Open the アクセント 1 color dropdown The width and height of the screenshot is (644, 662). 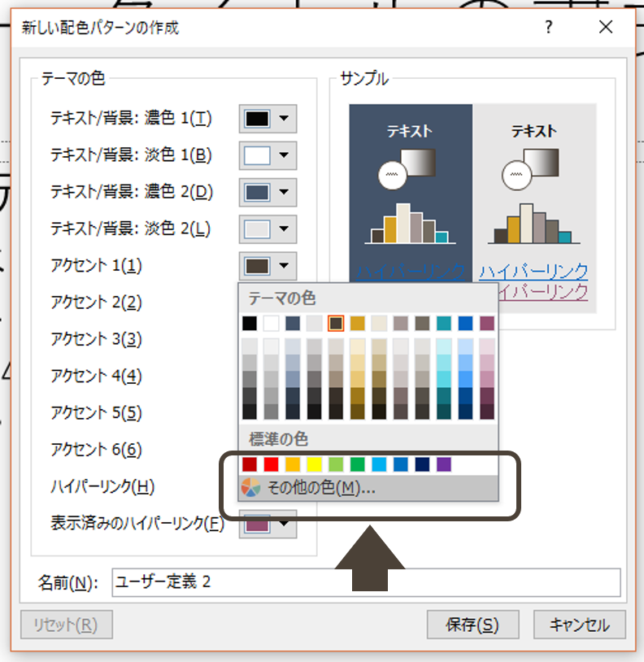(268, 266)
